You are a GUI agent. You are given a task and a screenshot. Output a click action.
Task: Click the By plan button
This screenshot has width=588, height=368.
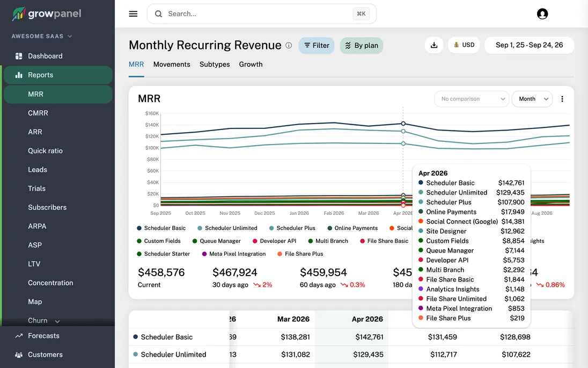tap(362, 46)
